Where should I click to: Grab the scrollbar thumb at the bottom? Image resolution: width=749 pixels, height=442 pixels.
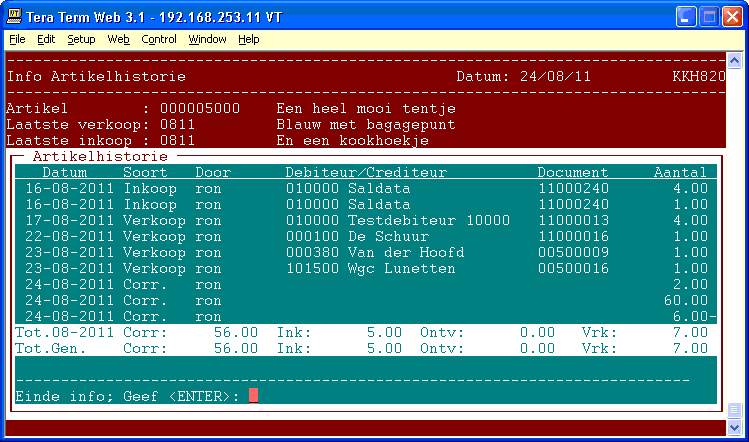(x=736, y=411)
